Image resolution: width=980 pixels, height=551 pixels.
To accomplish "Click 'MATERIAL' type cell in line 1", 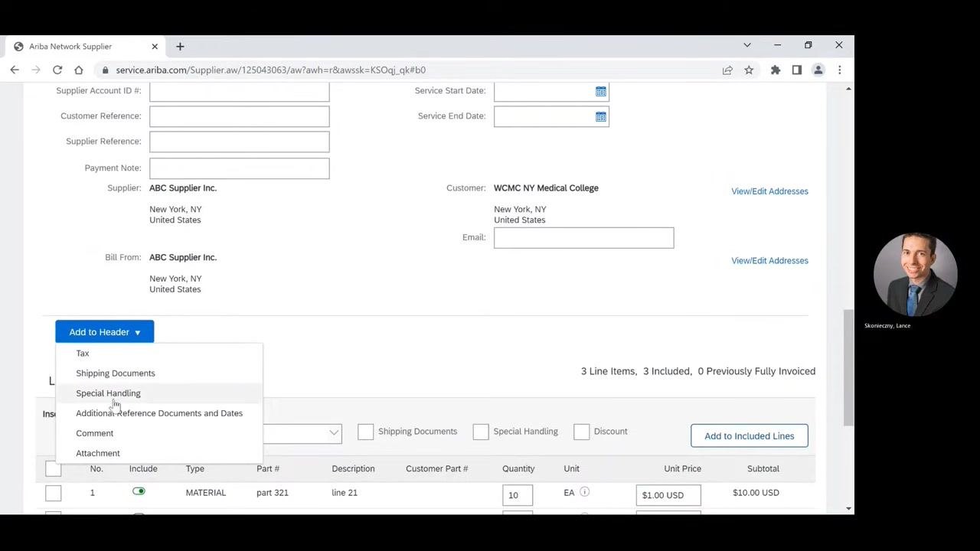I will point(206,493).
